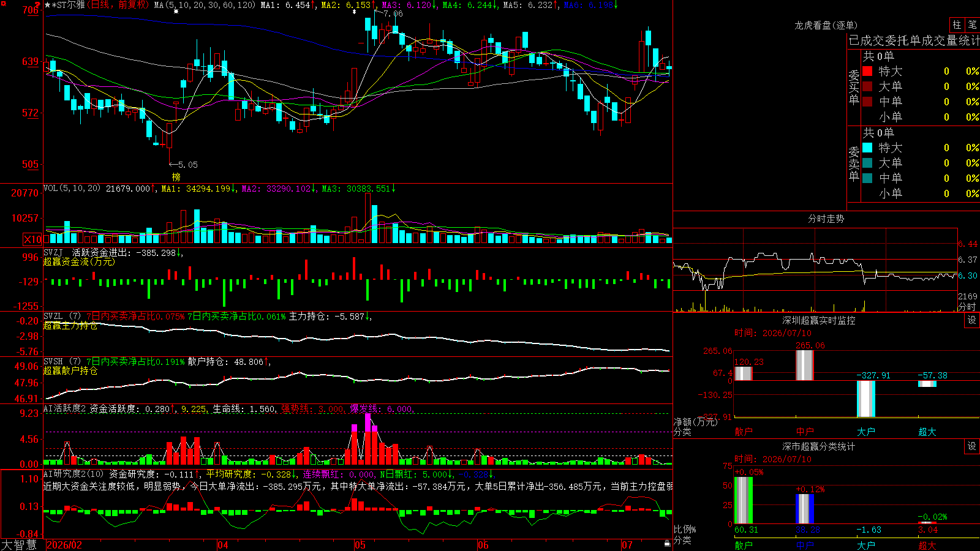Click the 7.06 high price annotation
980x551 pixels.
click(393, 13)
